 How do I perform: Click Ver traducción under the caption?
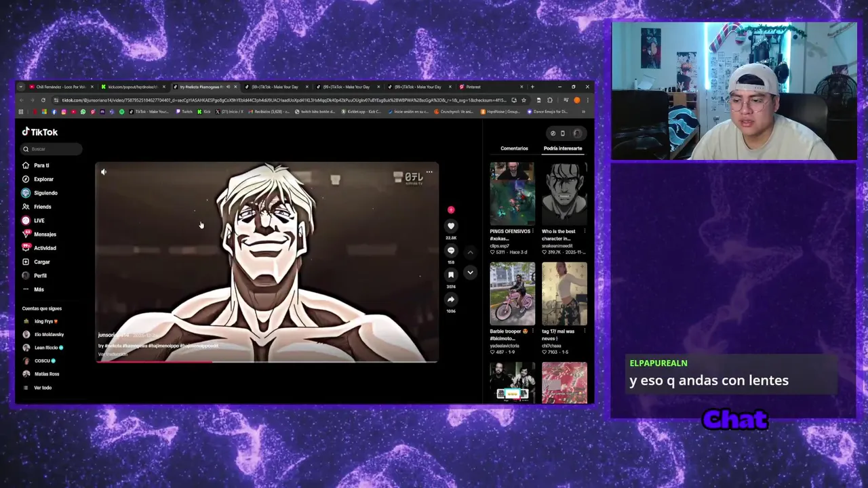[113, 354]
